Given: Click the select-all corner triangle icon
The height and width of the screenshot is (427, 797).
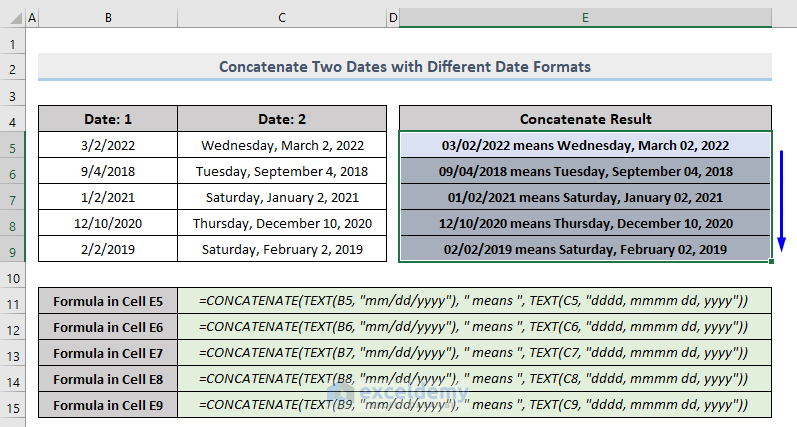Looking at the screenshot, I should 11,18.
